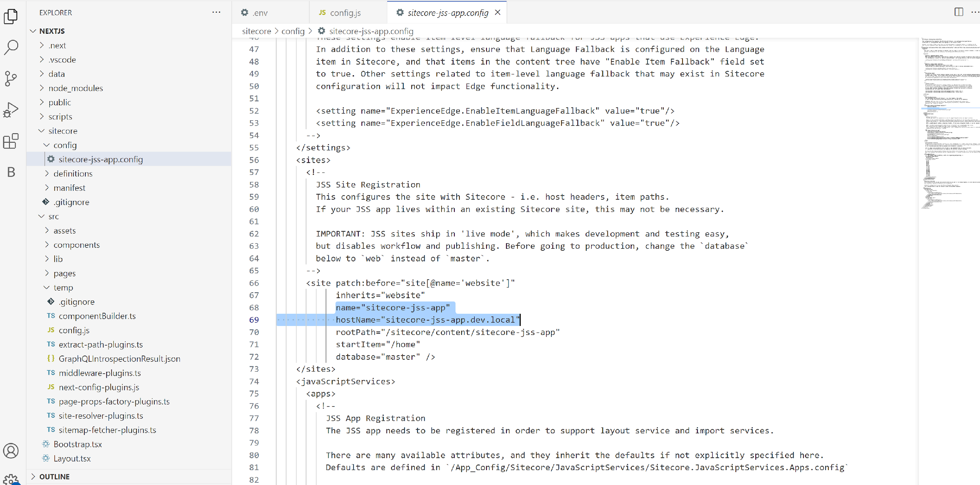Open .gitignore under sitecore folder

click(129, 202)
